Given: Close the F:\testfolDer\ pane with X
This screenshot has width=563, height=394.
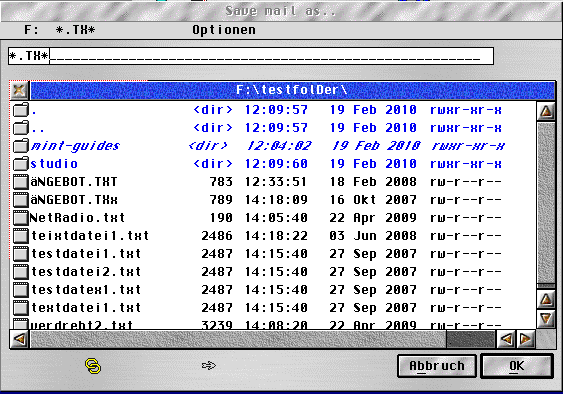Looking at the screenshot, I should 19,90.
